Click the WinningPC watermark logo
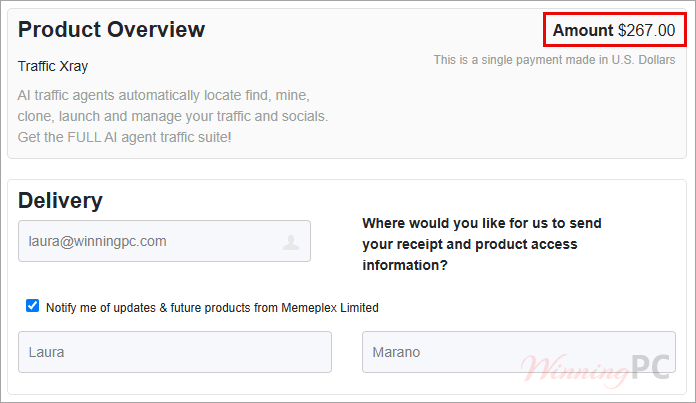 [595, 370]
